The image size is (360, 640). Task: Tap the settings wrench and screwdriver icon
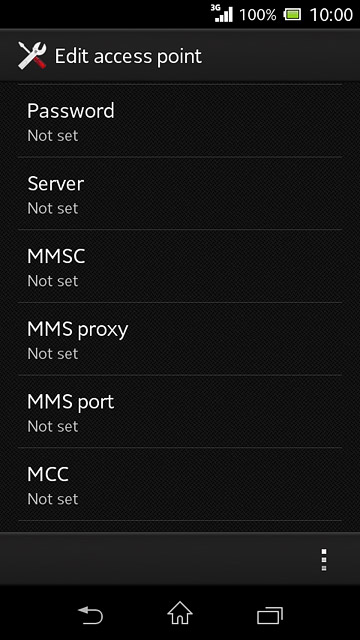[x=32, y=56]
